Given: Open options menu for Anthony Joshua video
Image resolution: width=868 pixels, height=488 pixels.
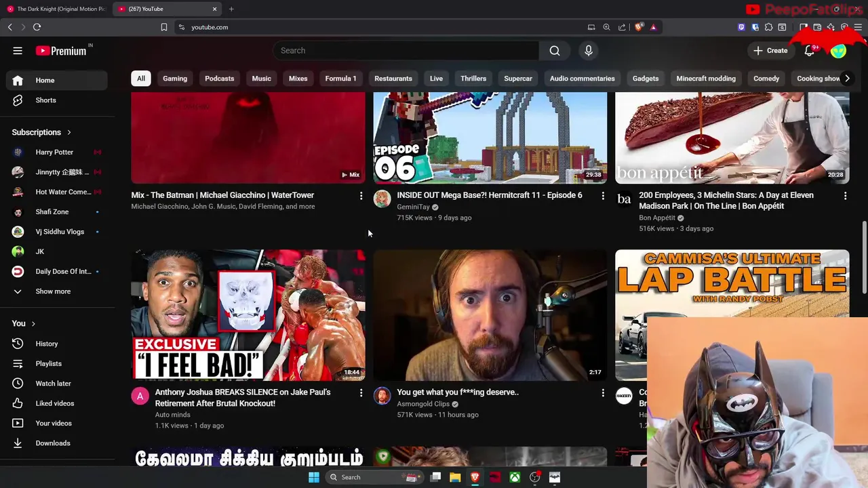Looking at the screenshot, I should (x=361, y=393).
